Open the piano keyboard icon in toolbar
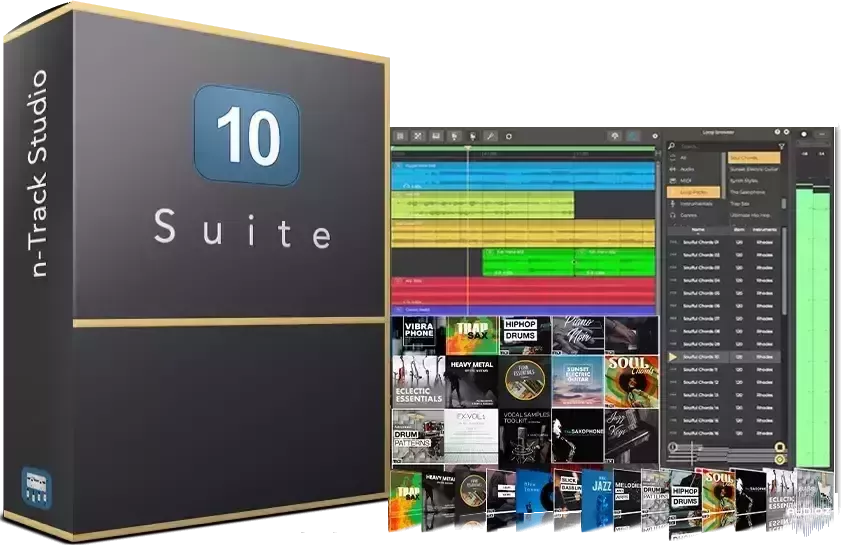 (x=436, y=136)
